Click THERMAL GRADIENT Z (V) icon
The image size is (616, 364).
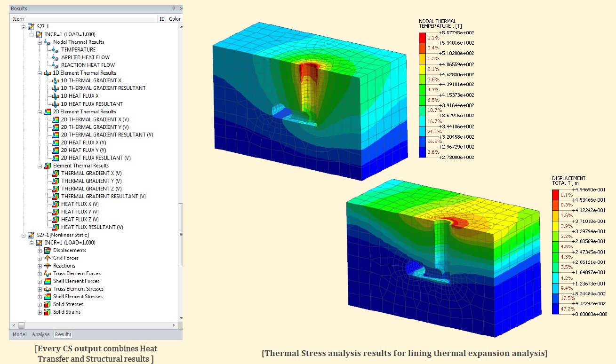coord(56,189)
